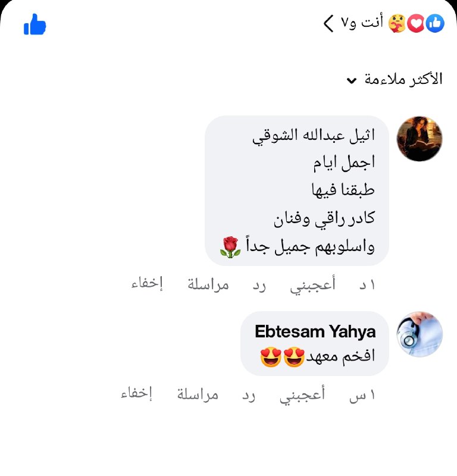Tap the blue like reaction badge
Screen dimensions: 457x476
(x=435, y=23)
